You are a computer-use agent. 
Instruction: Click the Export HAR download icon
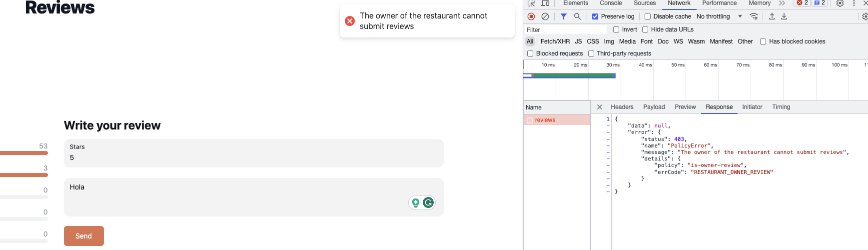(784, 16)
